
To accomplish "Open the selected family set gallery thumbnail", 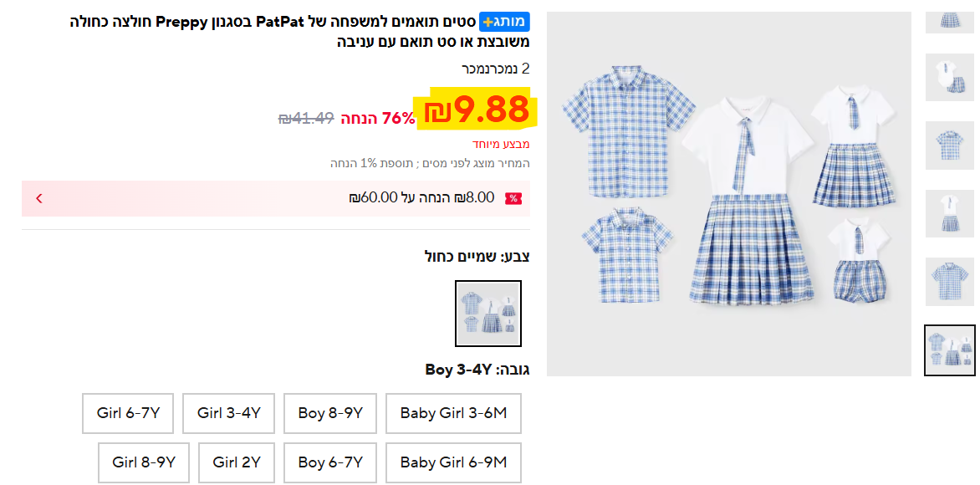I will point(949,350).
